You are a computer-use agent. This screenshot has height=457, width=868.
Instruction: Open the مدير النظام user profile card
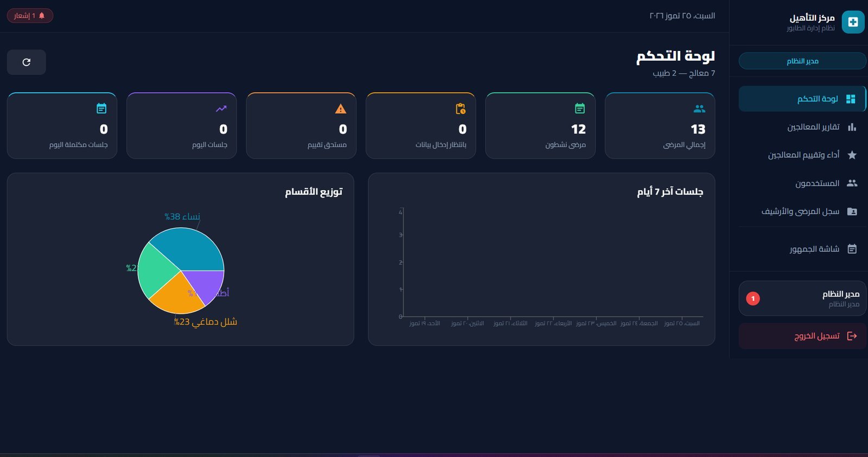802,299
